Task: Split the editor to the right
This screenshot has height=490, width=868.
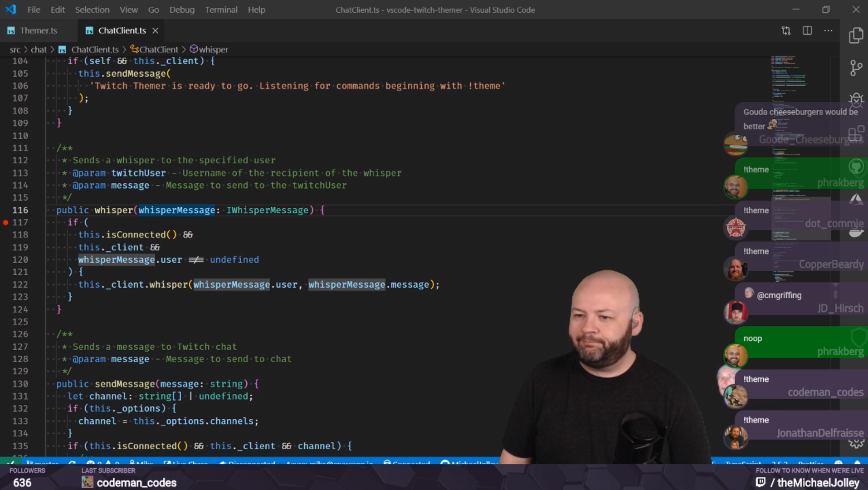Action: tap(807, 30)
